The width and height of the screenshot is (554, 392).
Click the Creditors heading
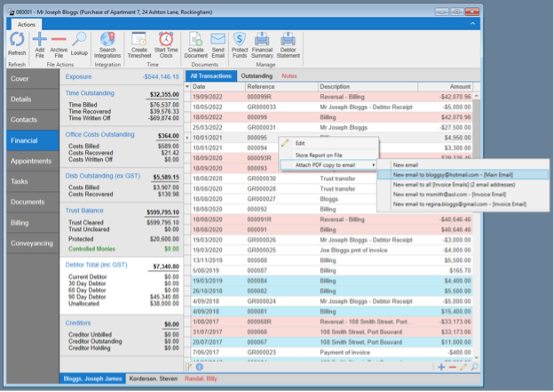click(78, 323)
